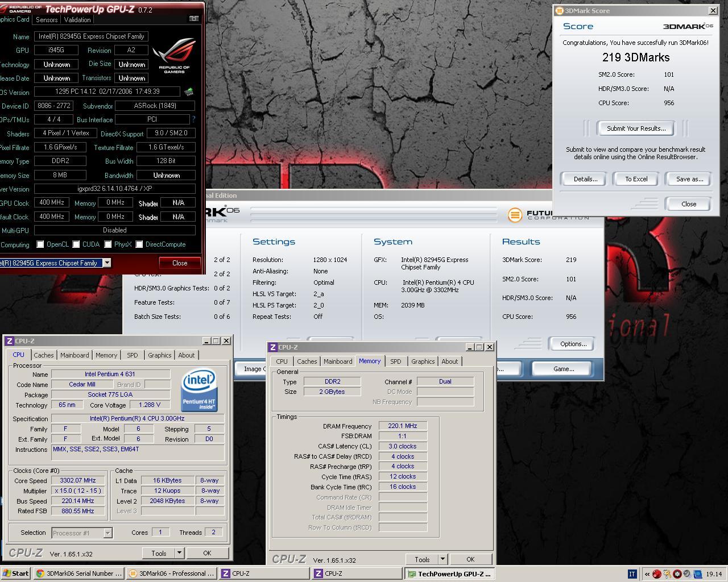The width and height of the screenshot is (728, 582).
Task: Click the Options button in 3DMark06
Action: tap(573, 344)
